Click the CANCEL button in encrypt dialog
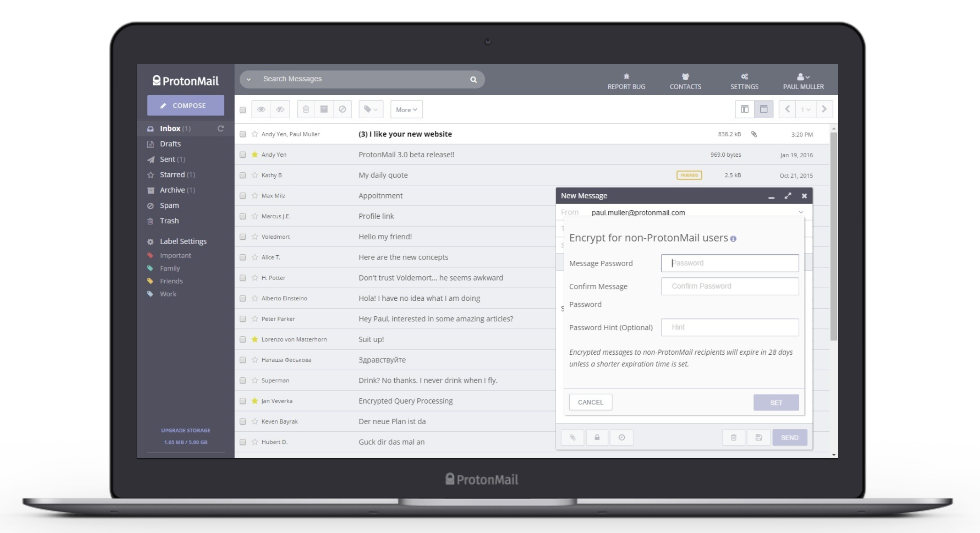 [590, 402]
